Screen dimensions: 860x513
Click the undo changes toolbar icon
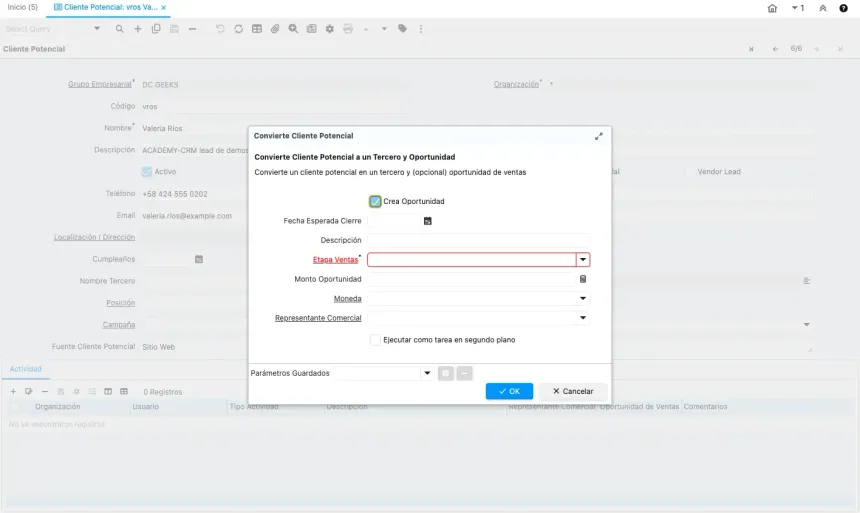220,29
